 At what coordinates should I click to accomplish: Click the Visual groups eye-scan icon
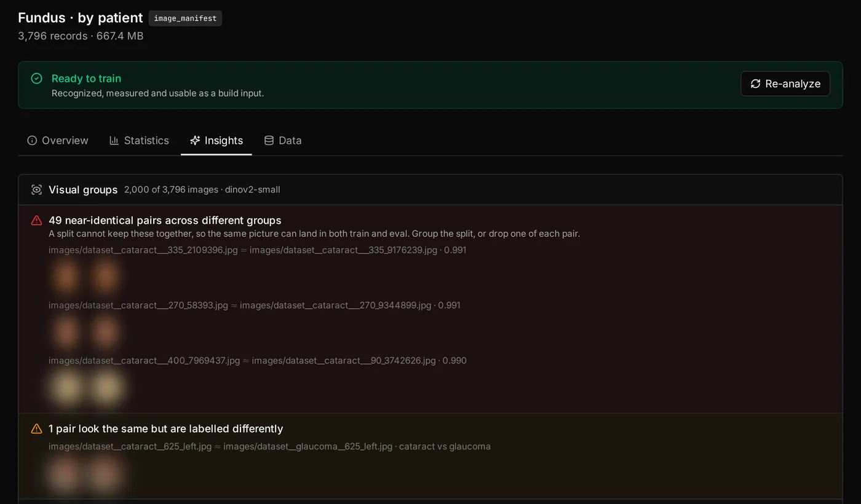(37, 190)
